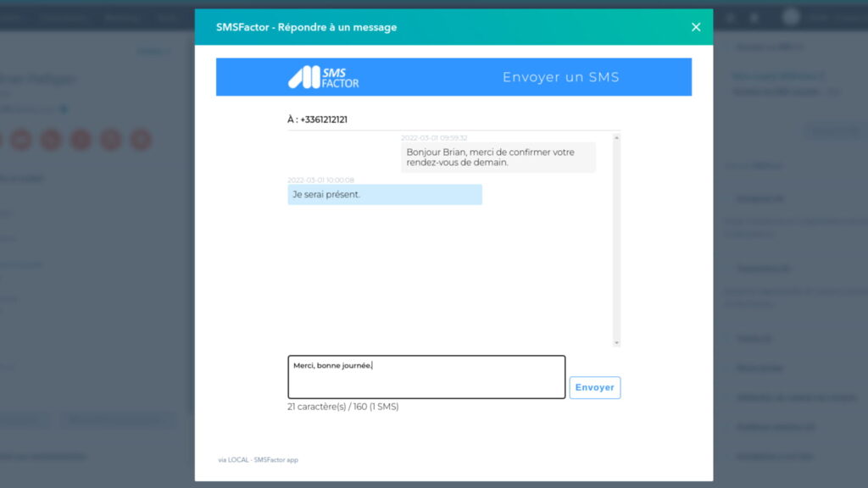Click the 'Je serai présent.' reply bubble
The height and width of the screenshot is (488, 868).
(385, 195)
